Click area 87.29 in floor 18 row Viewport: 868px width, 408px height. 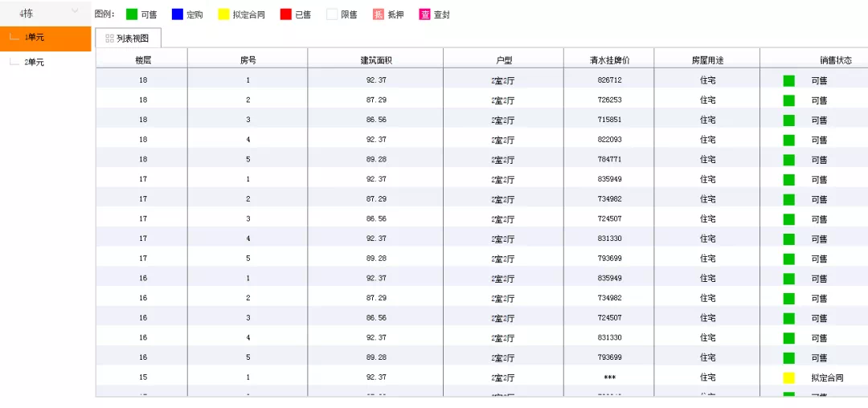click(x=376, y=100)
